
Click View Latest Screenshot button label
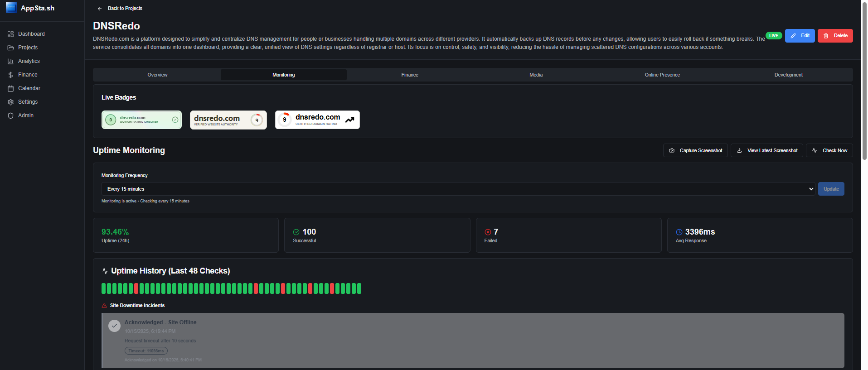click(772, 150)
